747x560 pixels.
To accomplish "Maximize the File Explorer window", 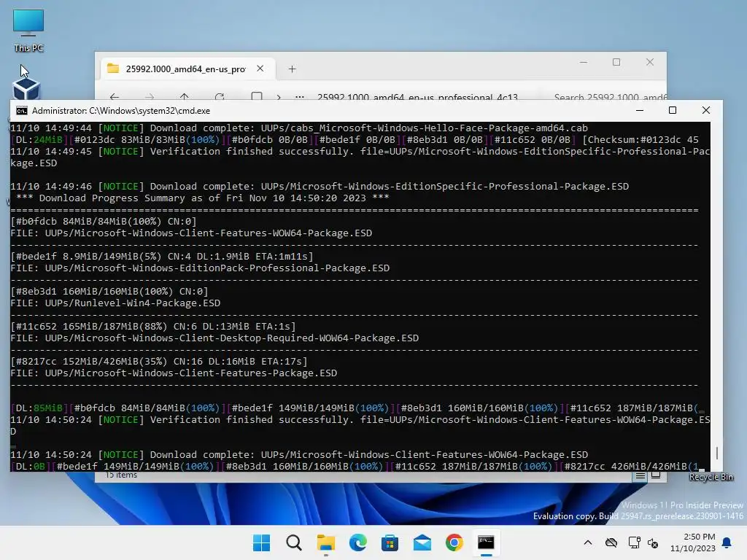I will pyautogui.click(x=616, y=63).
